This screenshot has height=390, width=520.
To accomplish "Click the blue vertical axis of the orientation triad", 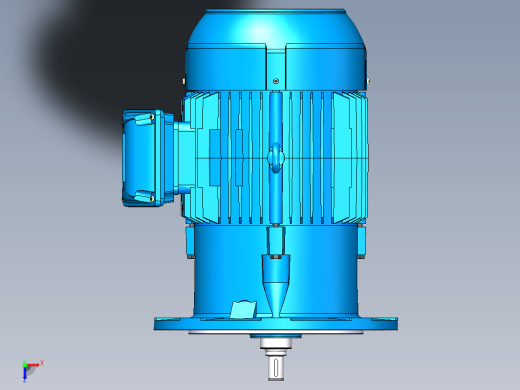I will pyautogui.click(x=25, y=374).
